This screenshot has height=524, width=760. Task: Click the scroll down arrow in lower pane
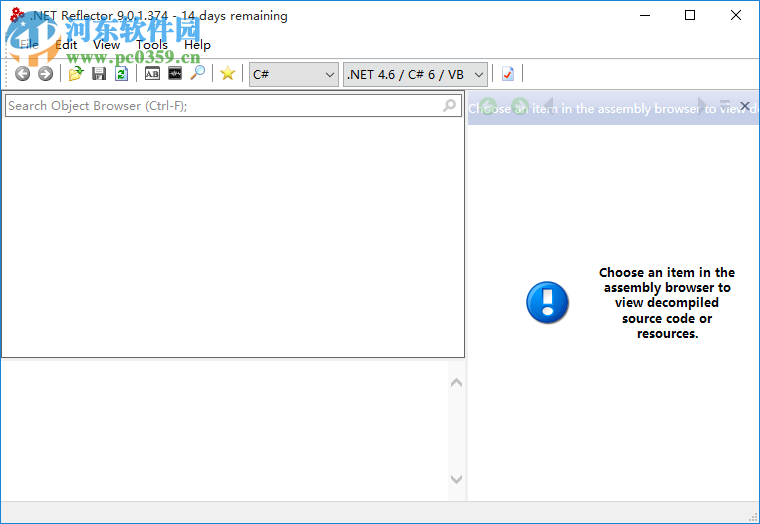tap(456, 479)
